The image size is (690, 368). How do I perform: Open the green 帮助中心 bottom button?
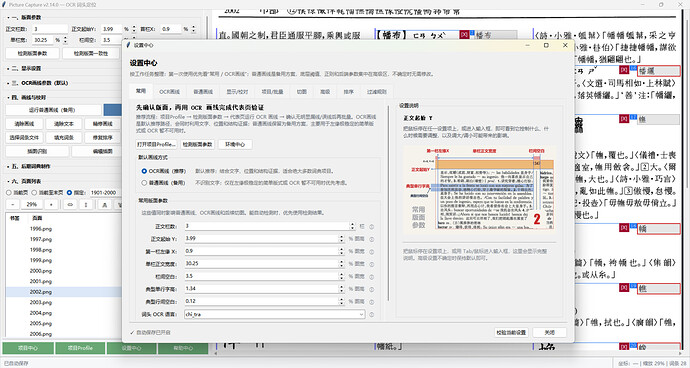click(x=183, y=348)
